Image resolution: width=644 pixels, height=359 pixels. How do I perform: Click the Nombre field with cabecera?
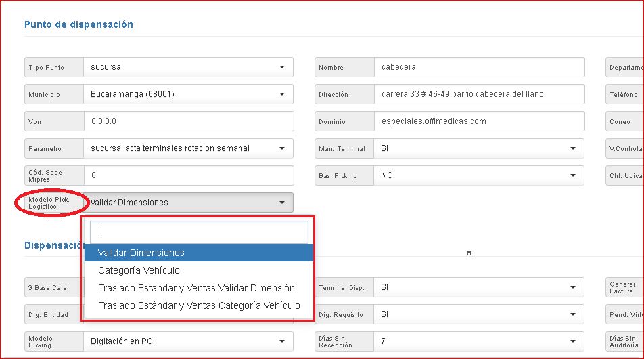pos(480,67)
